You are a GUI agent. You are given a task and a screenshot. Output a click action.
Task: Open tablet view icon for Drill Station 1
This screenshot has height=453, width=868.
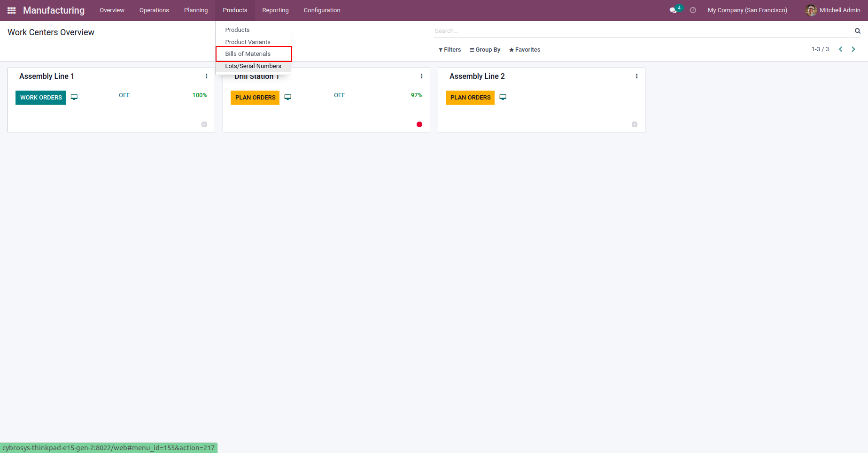(288, 97)
